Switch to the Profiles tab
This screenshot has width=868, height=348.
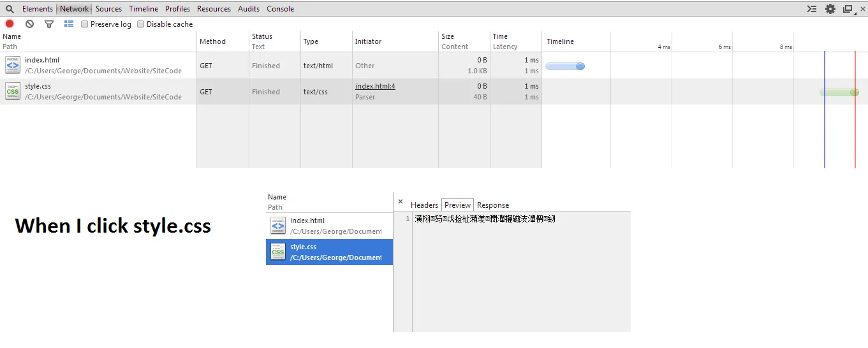tap(177, 9)
